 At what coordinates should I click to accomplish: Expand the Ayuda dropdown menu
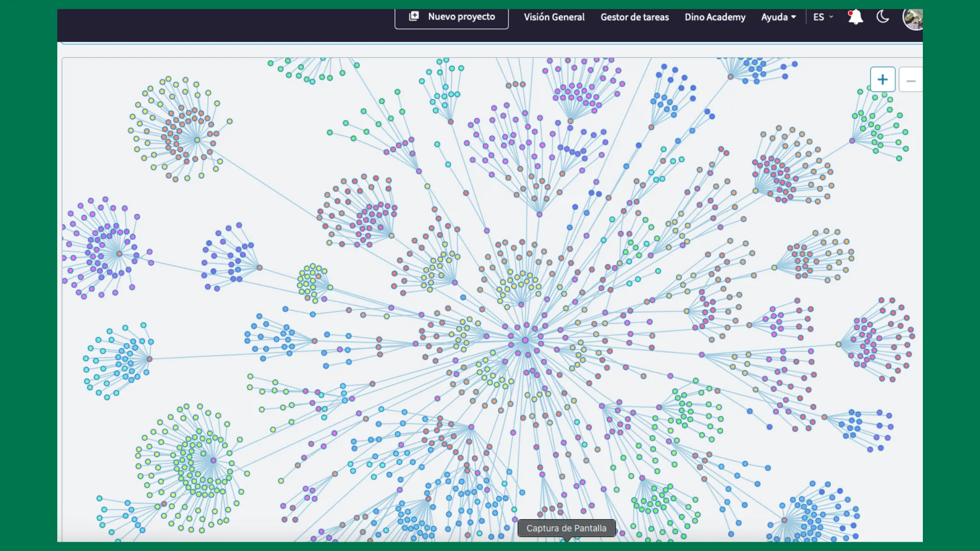coord(778,17)
